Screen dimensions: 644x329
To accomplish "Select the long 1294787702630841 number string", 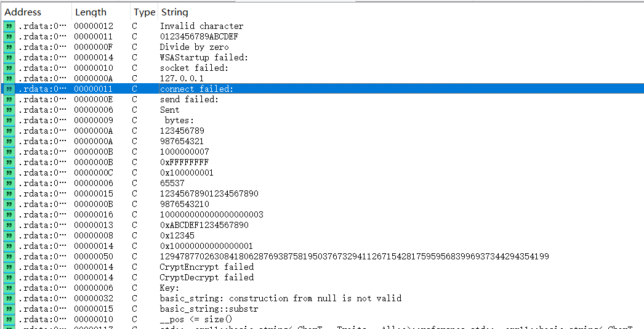I will click(x=354, y=256).
